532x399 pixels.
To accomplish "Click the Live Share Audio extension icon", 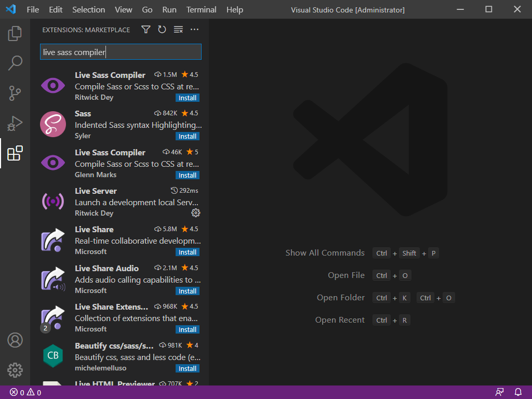I will pyautogui.click(x=53, y=279).
